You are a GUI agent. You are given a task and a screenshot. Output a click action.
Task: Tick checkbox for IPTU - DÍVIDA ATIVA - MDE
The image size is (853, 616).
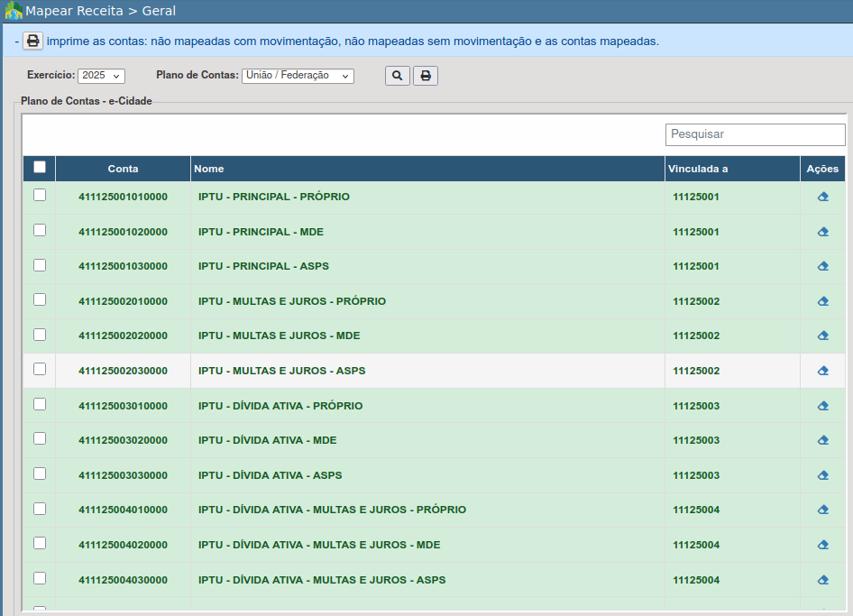(40, 438)
